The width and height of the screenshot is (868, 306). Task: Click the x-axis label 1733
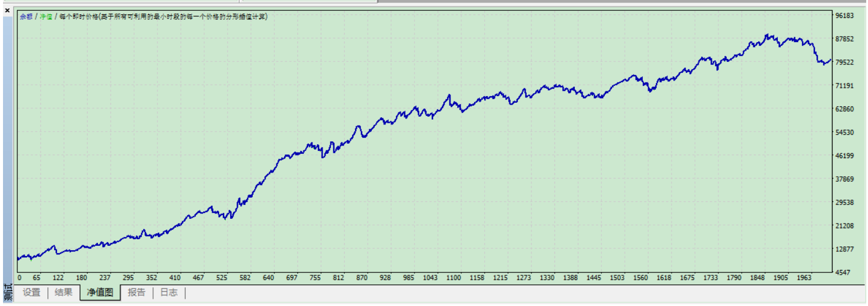[x=711, y=278]
